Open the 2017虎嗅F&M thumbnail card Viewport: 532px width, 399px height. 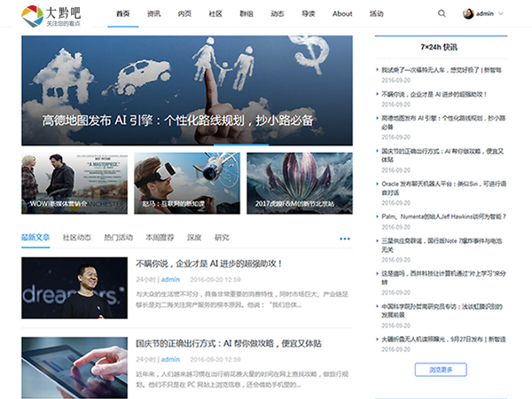(300, 184)
